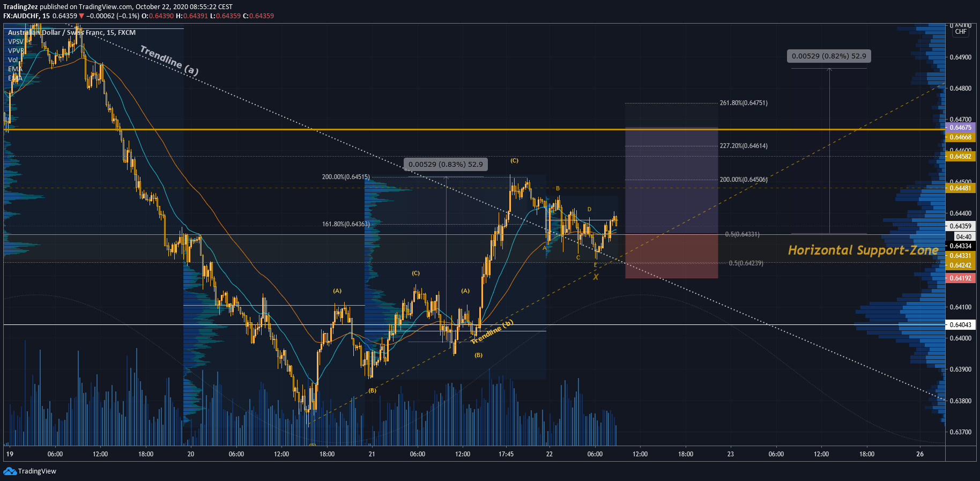Select the Trendline (a) text label
The width and height of the screenshot is (980, 481).
[x=169, y=60]
